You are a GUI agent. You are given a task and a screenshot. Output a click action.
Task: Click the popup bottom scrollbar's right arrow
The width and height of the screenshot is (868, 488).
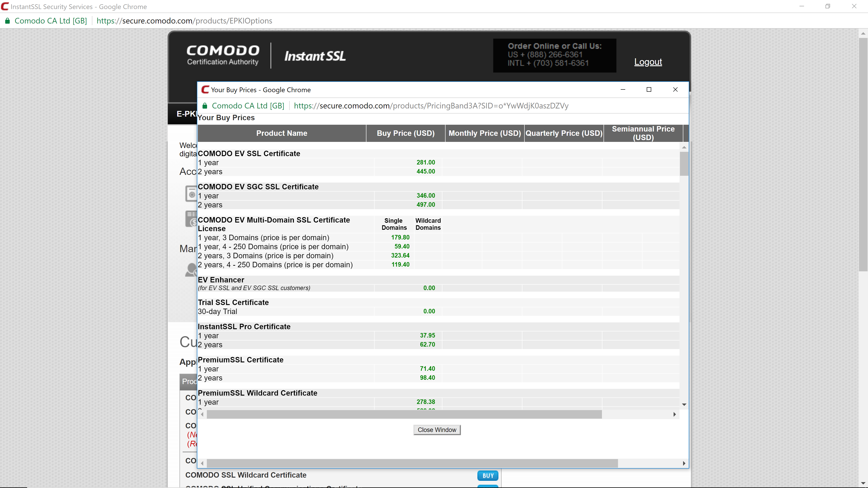[x=684, y=463]
